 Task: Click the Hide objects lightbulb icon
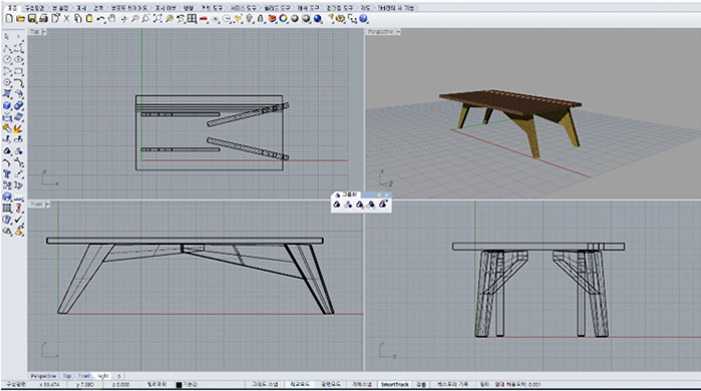pyautogui.click(x=249, y=18)
